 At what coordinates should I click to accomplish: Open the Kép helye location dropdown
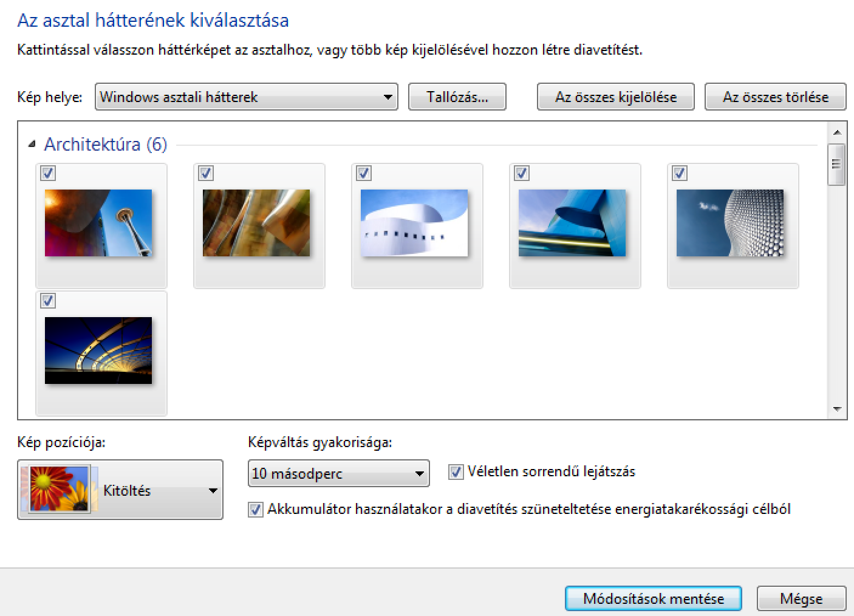coord(247,97)
